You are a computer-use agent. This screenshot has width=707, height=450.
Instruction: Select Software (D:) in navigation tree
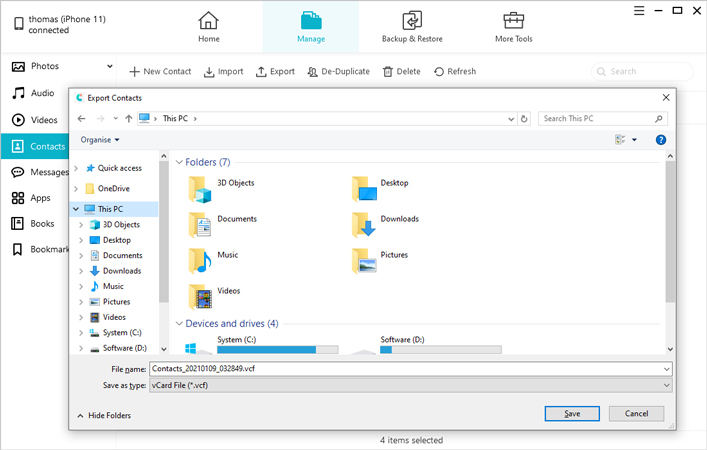pyautogui.click(x=125, y=348)
